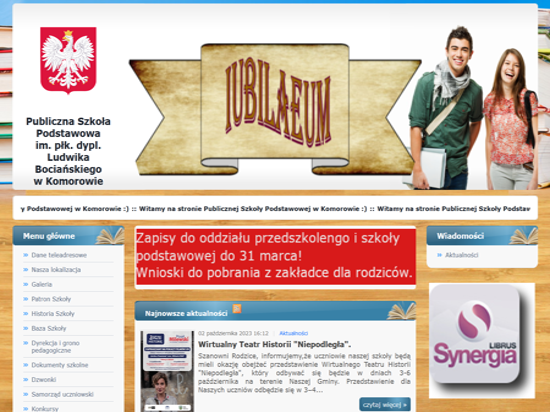Click the Polish eagle emblem

pyautogui.click(x=68, y=60)
